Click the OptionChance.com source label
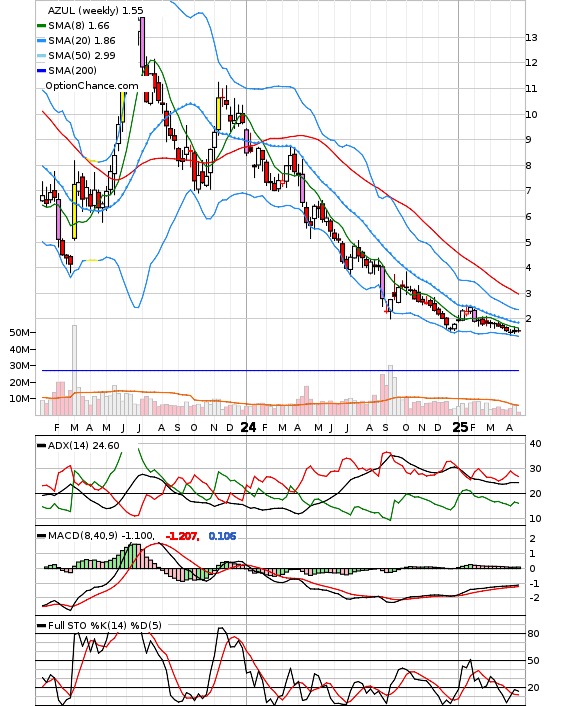 click(92, 86)
